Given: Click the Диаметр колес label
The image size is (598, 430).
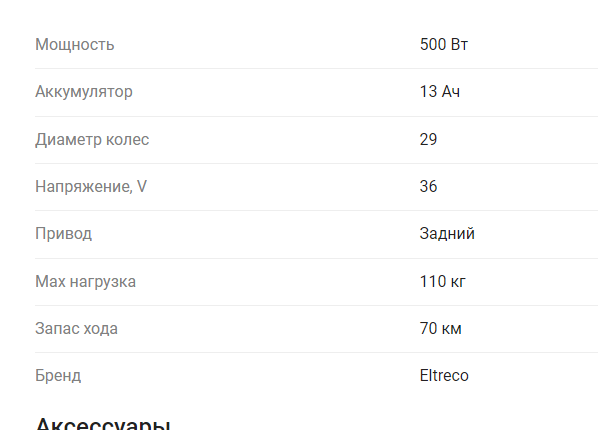Looking at the screenshot, I should 92,140.
